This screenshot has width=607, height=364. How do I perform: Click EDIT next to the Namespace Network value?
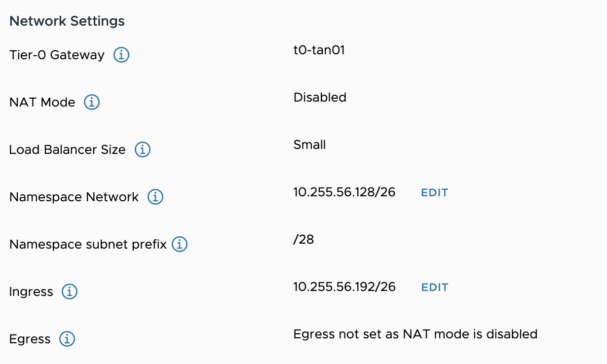pos(434,192)
